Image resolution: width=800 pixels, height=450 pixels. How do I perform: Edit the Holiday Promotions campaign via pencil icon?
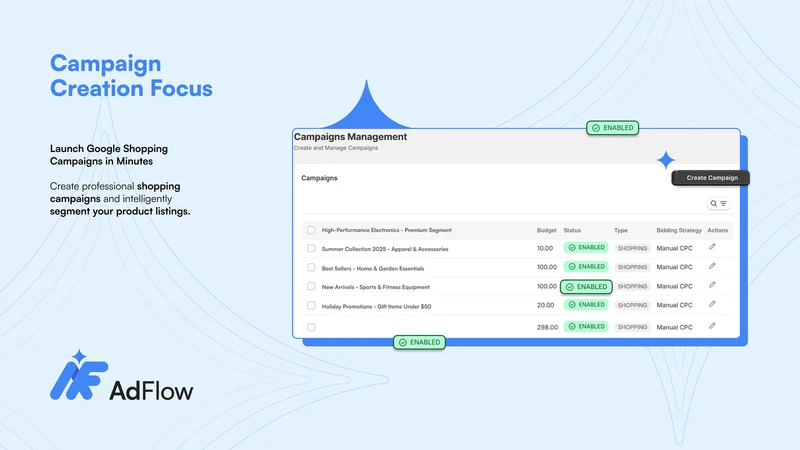point(712,304)
